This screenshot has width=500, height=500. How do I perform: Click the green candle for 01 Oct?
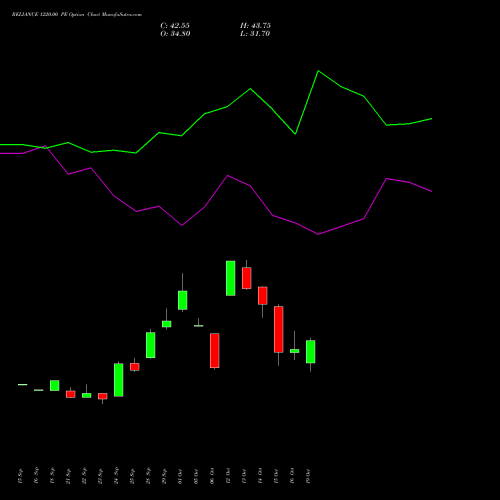(x=183, y=300)
